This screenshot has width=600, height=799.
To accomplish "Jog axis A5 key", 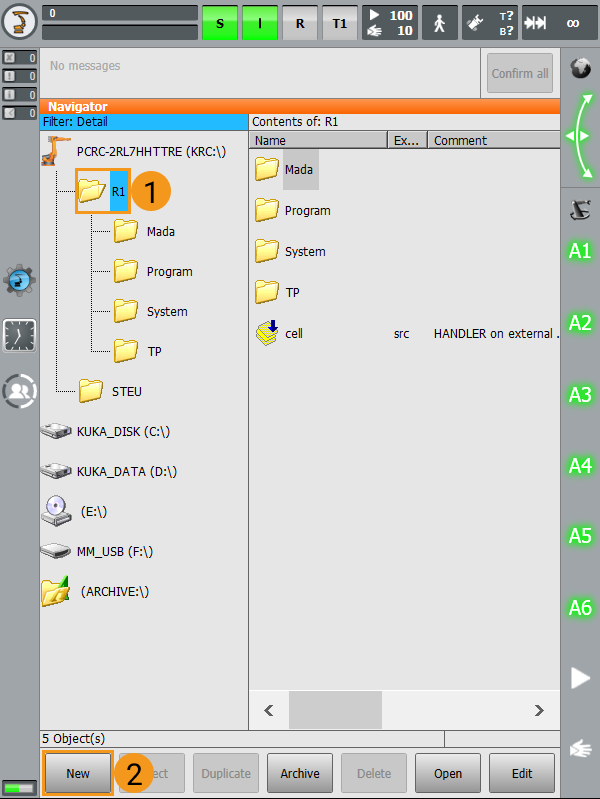I will [x=580, y=536].
